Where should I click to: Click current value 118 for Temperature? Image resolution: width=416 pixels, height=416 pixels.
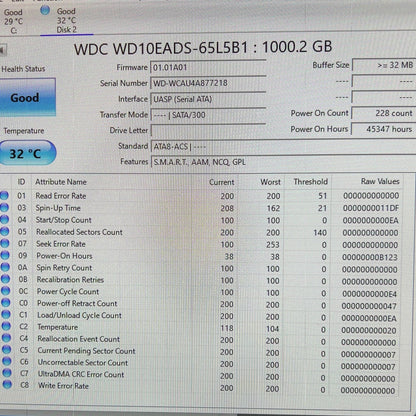pos(227,328)
